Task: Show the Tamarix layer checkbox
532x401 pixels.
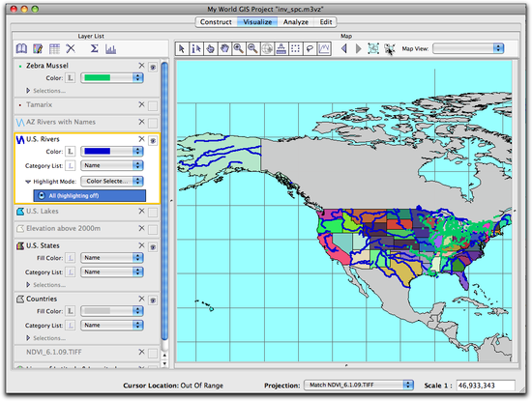Action: click(153, 106)
